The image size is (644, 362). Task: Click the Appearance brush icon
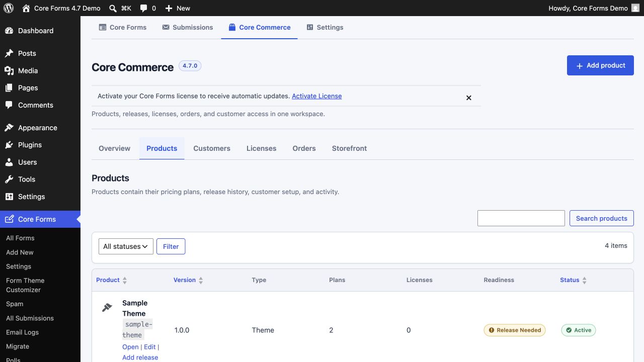[x=9, y=128]
